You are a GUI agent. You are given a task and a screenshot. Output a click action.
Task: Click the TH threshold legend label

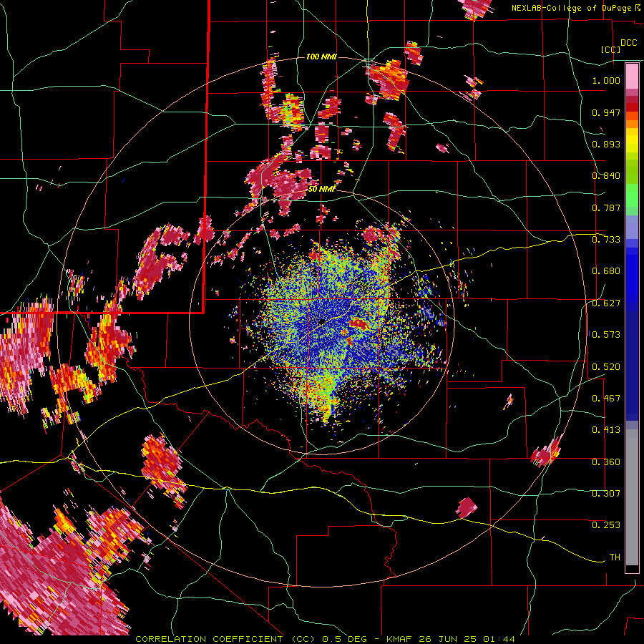click(x=615, y=557)
